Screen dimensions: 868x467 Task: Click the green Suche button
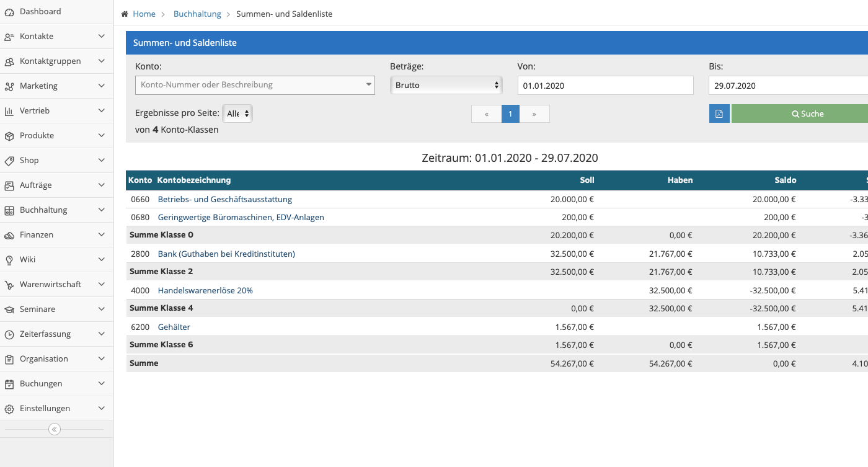point(800,113)
